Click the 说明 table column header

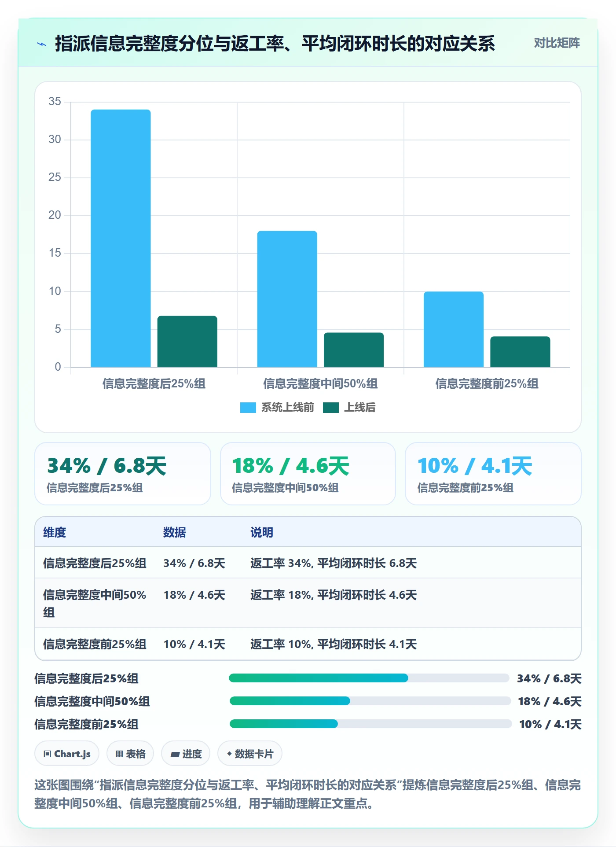pos(262,533)
